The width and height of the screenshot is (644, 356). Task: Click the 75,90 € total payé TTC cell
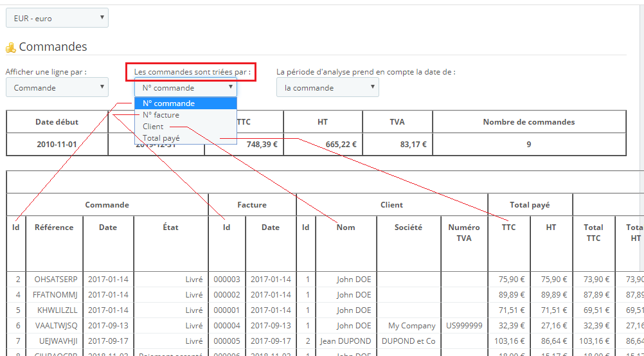(509, 280)
